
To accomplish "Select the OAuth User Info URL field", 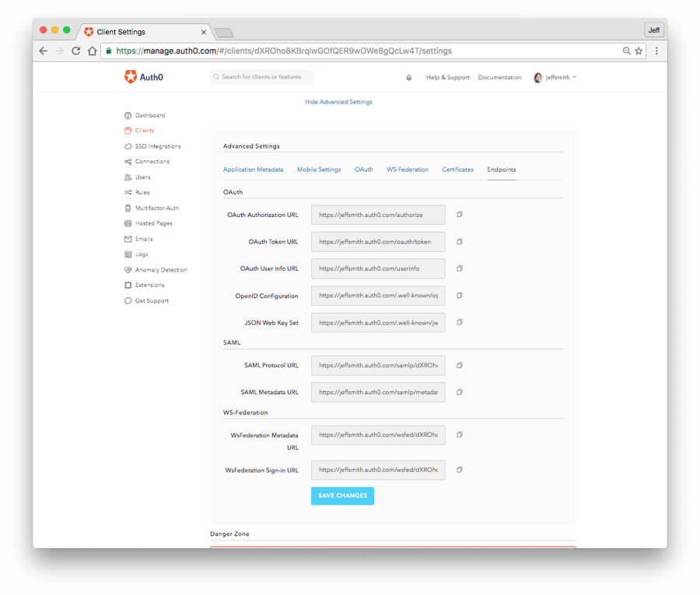I will [x=378, y=268].
